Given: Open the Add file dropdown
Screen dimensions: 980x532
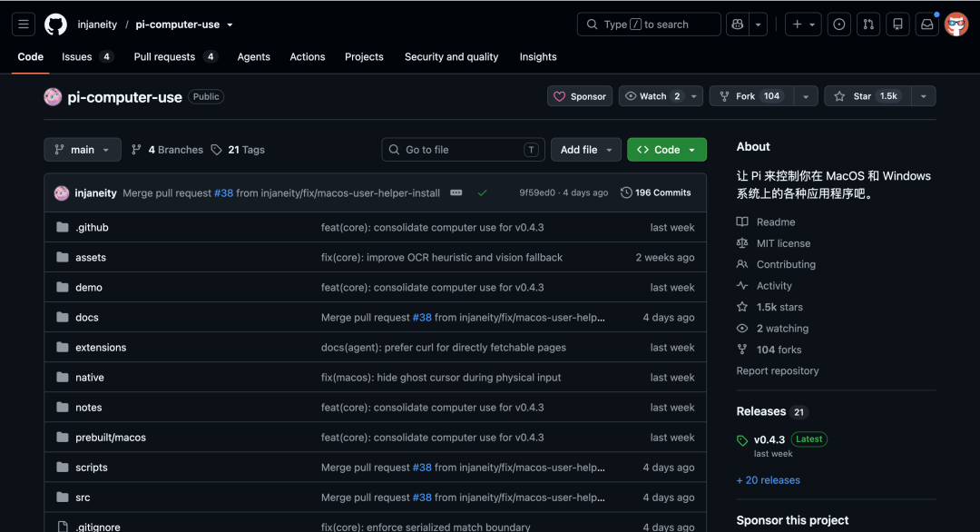Looking at the screenshot, I should [585, 150].
